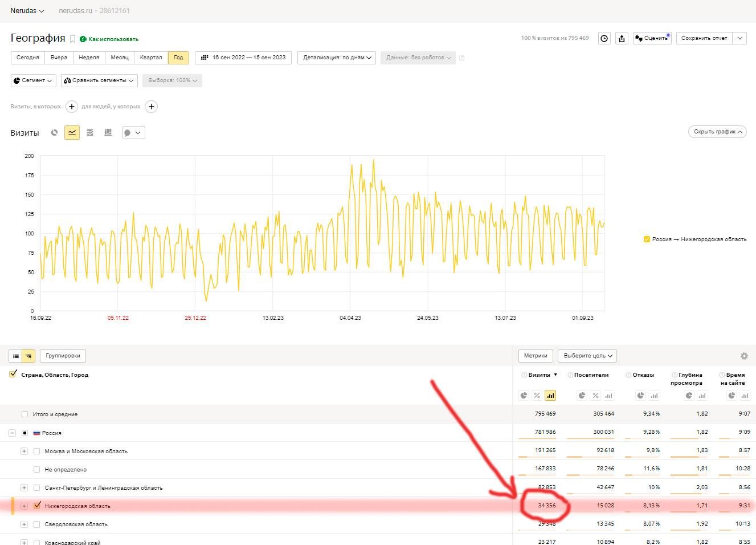Open the Выберите цель dropdown

click(x=587, y=356)
